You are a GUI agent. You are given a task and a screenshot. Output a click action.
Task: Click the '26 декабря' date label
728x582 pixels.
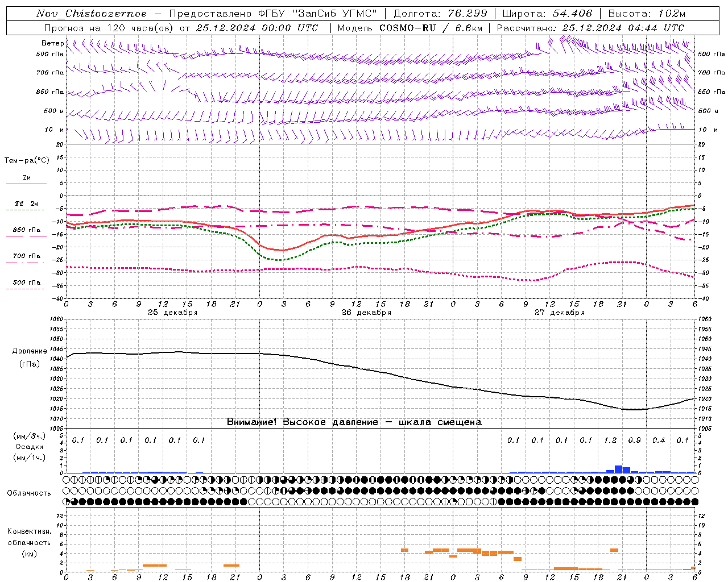point(366,313)
